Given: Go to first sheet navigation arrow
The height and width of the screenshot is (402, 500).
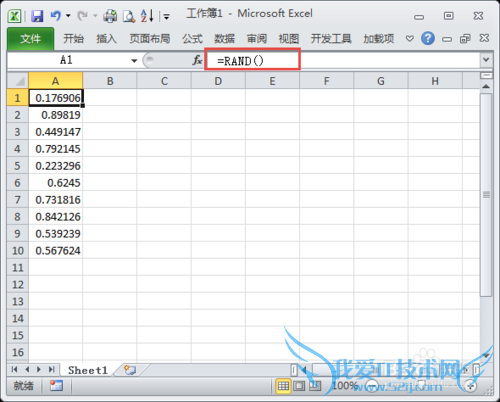Looking at the screenshot, I should (x=14, y=369).
